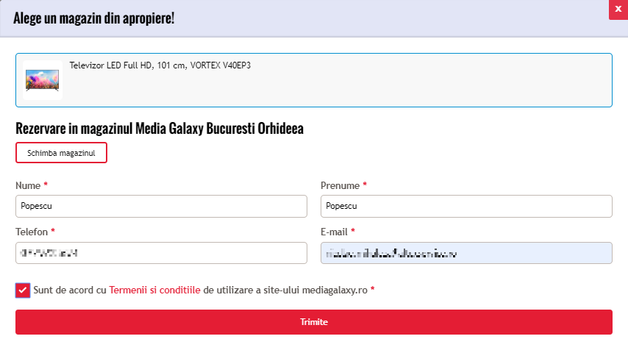The image size is (628, 364).
Task: Select the Televizor LED Full HD product title
Action: 160,65
